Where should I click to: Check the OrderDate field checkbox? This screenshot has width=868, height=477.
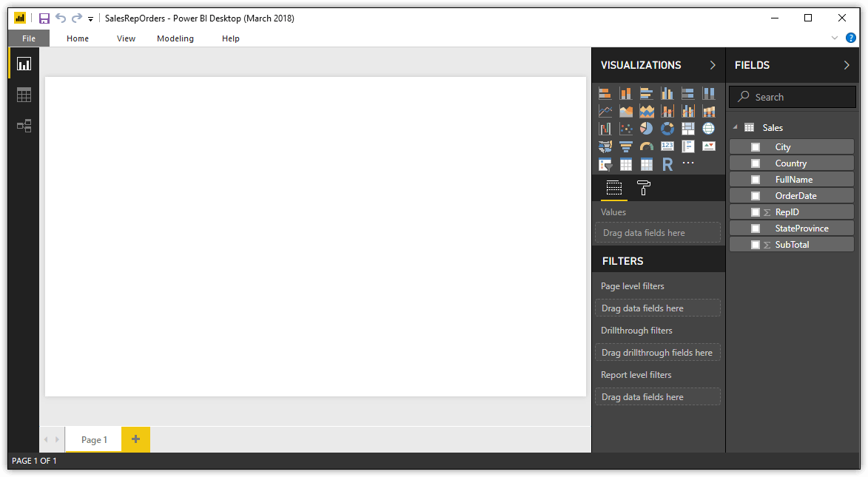[x=755, y=196]
